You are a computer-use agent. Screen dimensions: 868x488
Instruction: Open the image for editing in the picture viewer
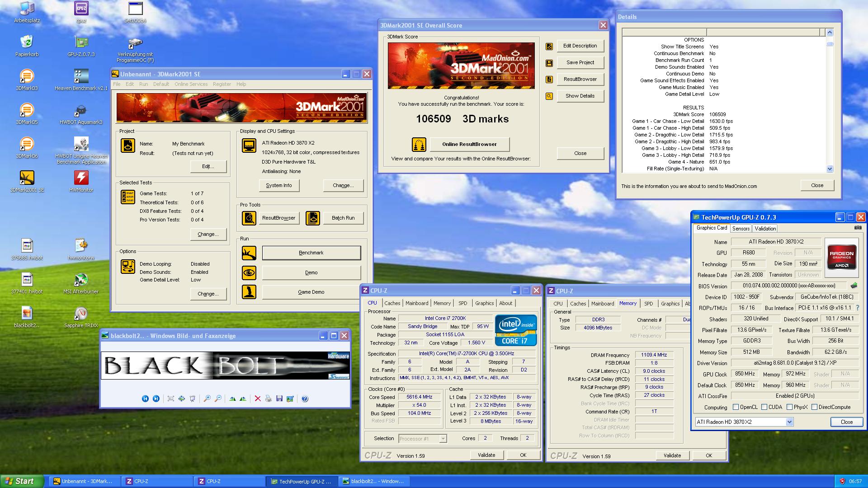(x=290, y=399)
